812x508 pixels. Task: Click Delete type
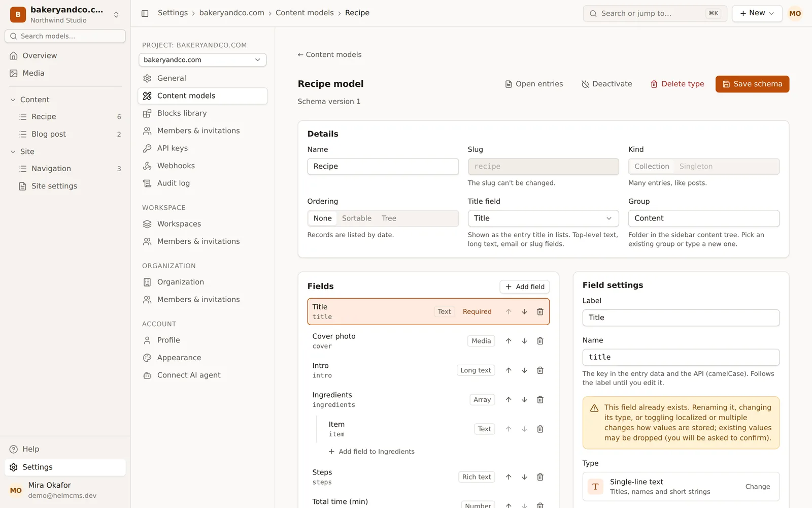[x=677, y=84]
